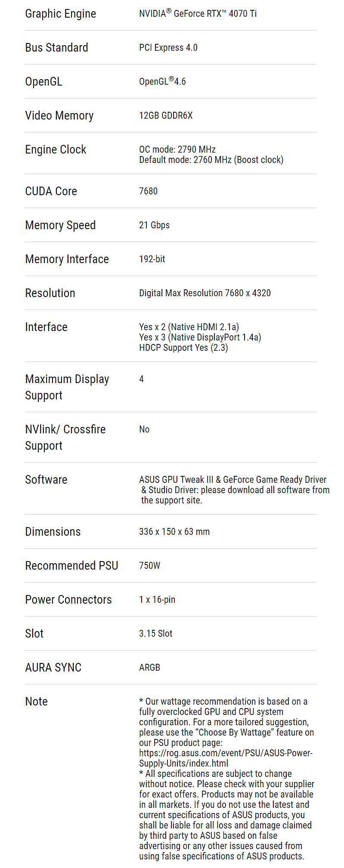Click 'Digital Max Resolution 7680 x 4320'
Screen dimensions: 344x868
[205, 293]
